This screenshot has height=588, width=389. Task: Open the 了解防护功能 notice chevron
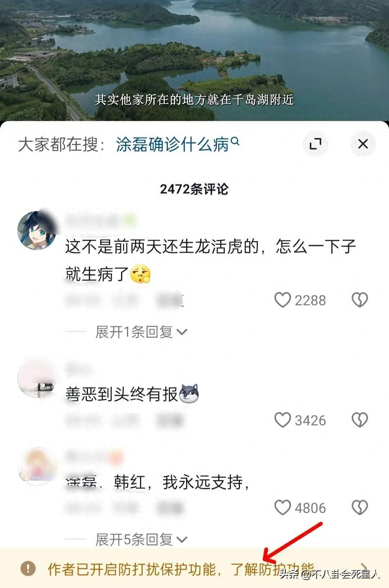click(365, 569)
